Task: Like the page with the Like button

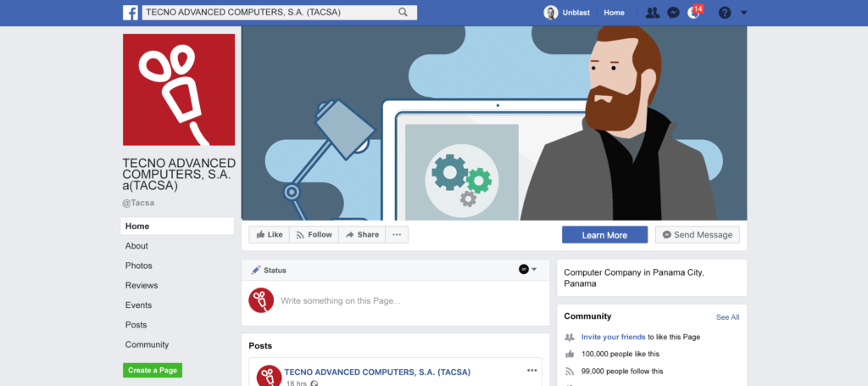Action: click(269, 235)
